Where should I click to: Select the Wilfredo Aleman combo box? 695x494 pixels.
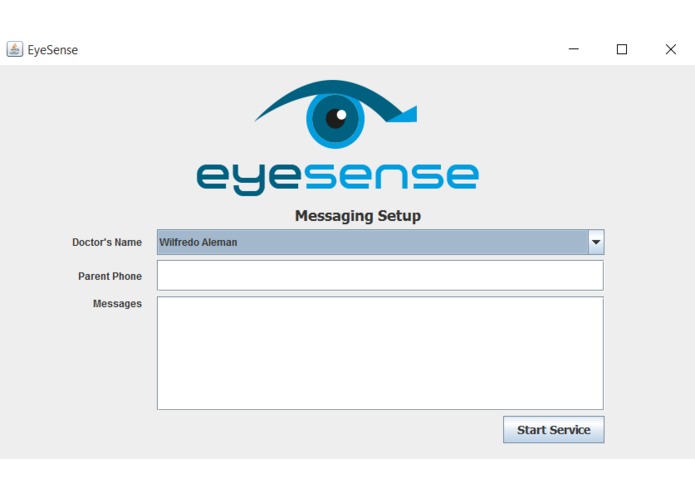[380, 242]
